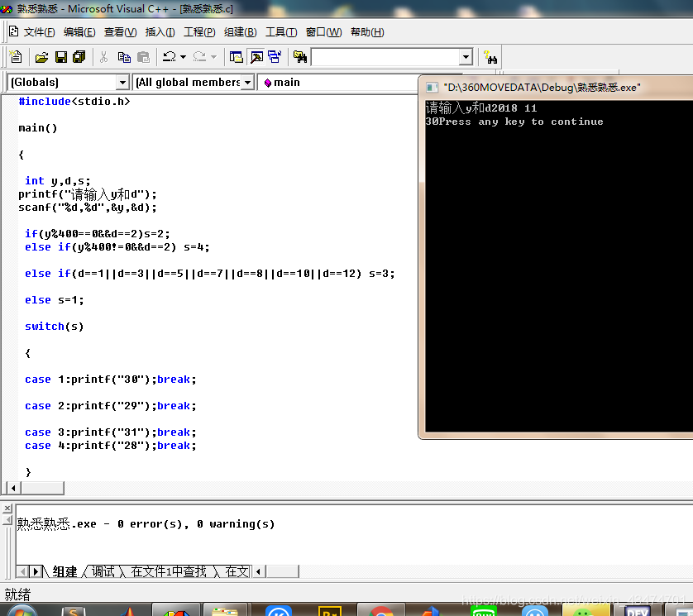Viewport: 693px width, 616px height.
Task: Click the document icon left of menu bar
Action: pos(14,31)
